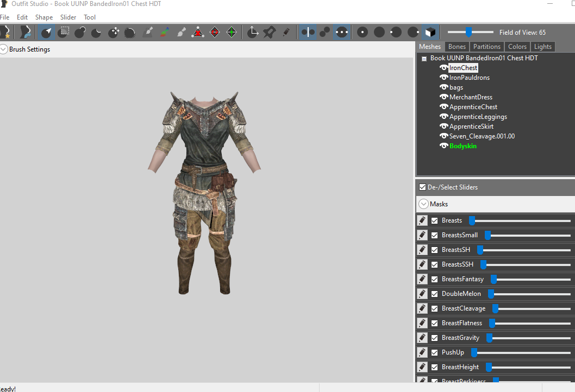
Task: Open the Shape menu
Action: click(44, 17)
